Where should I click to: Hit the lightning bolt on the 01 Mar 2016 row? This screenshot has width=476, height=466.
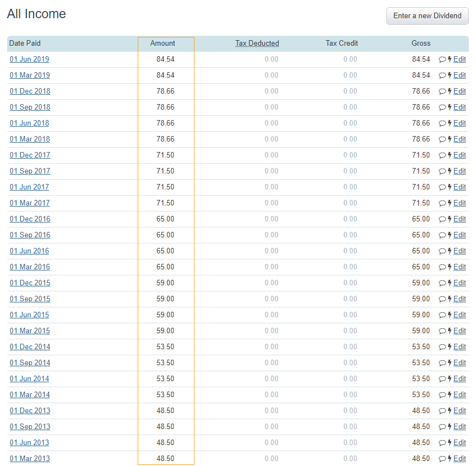[449, 267]
